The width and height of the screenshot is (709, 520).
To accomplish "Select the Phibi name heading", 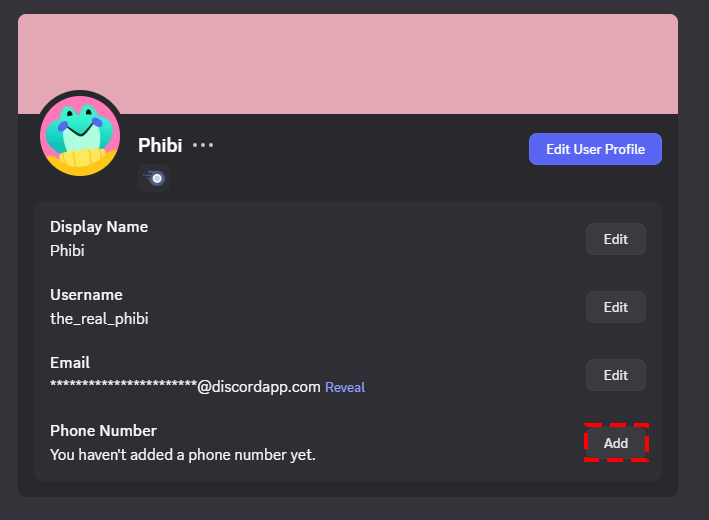I will [x=160, y=145].
